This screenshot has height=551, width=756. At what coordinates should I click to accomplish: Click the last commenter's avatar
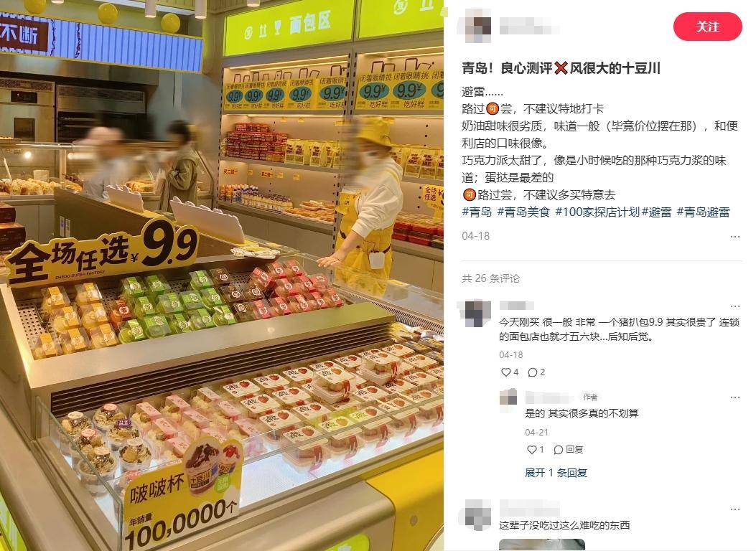point(475,515)
